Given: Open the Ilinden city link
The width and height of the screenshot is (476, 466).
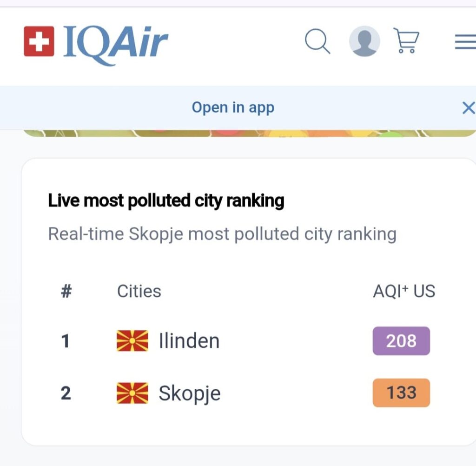Looking at the screenshot, I should (x=189, y=341).
